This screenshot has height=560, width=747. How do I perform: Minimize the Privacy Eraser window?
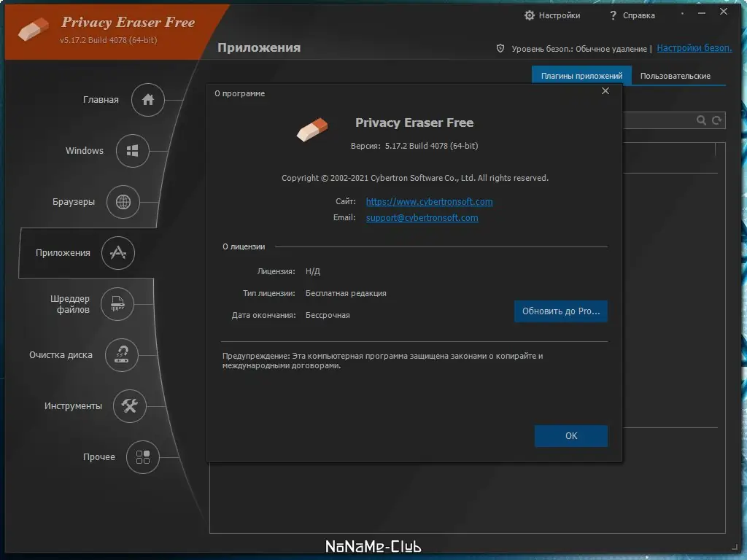[x=701, y=13]
